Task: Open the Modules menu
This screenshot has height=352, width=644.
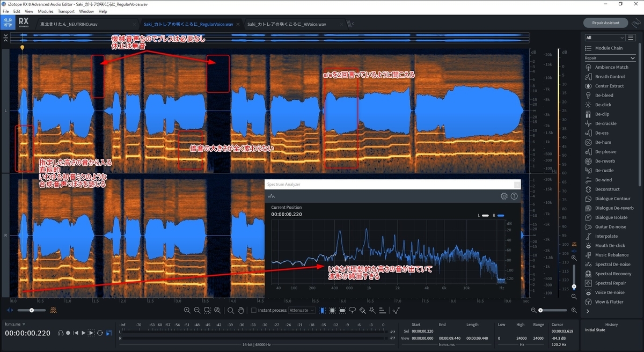Action: tap(46, 11)
